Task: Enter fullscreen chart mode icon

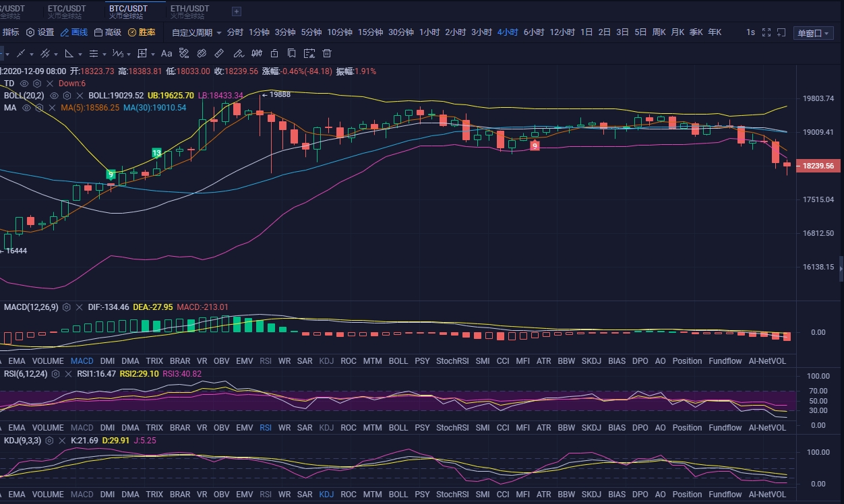Action: point(766,32)
